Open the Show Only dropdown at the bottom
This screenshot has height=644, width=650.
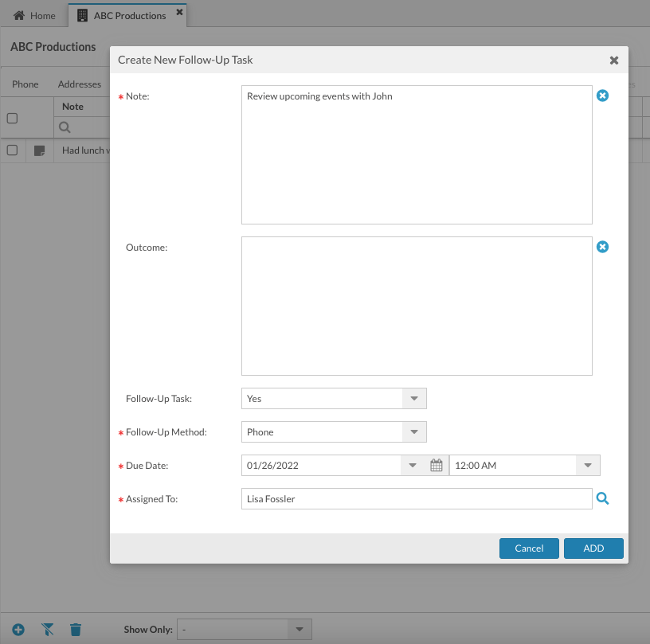click(299, 629)
